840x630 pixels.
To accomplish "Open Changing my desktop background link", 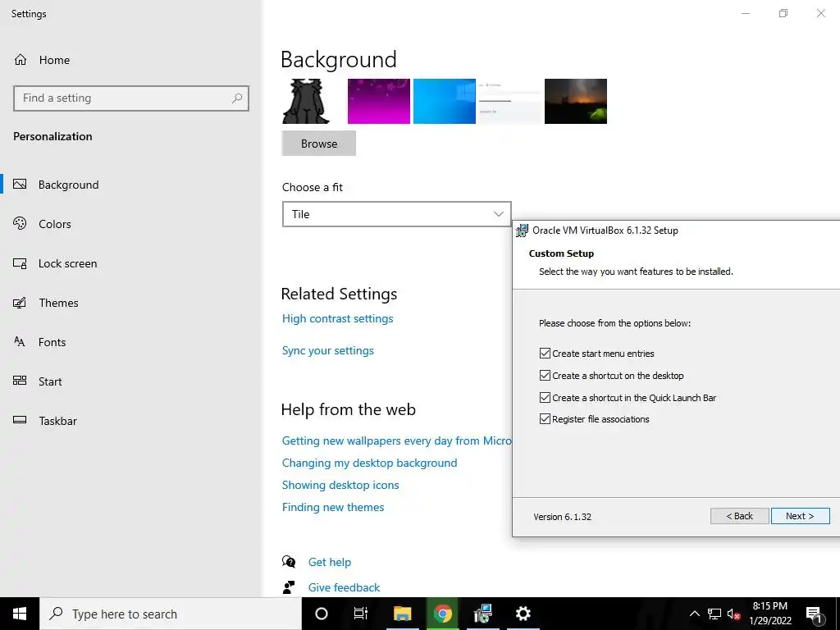I will coord(369,463).
